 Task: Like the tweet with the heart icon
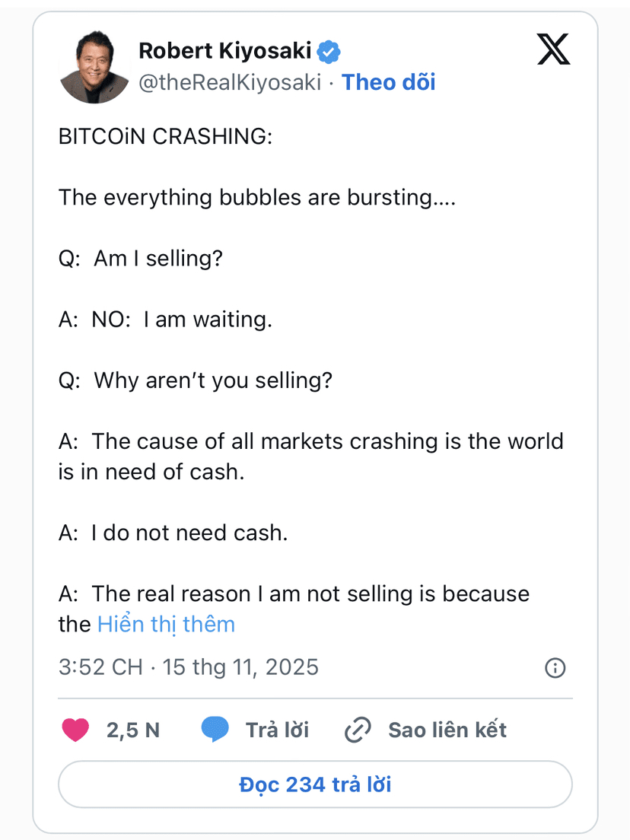pyautogui.click(x=75, y=730)
